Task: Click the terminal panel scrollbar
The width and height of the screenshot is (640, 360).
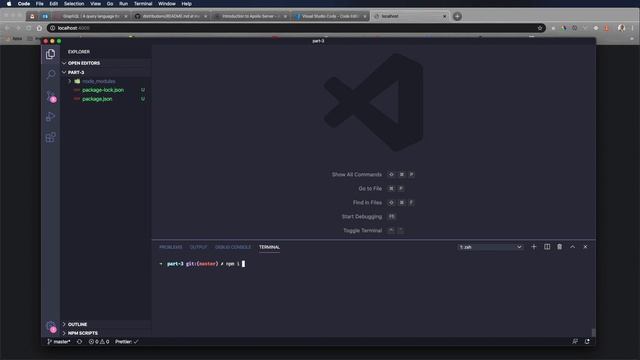Action: (593, 333)
